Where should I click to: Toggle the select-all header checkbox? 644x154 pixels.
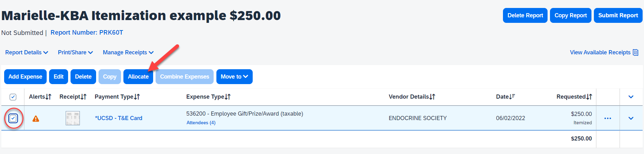[x=13, y=97]
